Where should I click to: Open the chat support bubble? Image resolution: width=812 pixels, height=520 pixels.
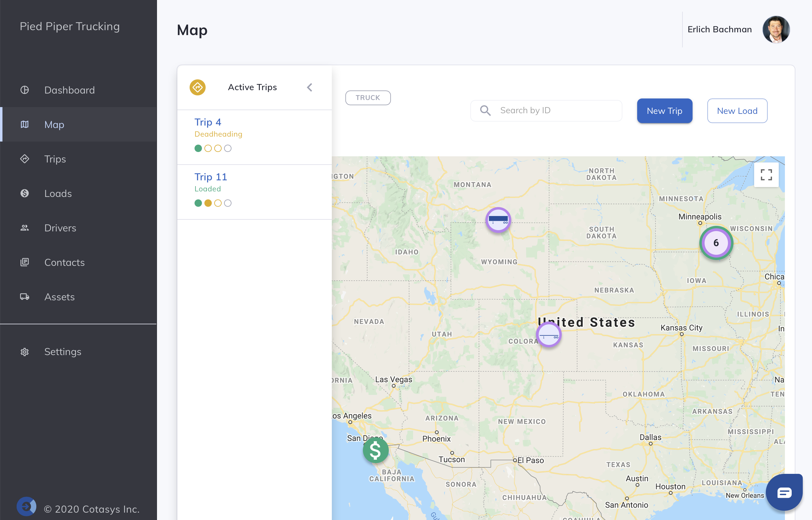point(784,492)
